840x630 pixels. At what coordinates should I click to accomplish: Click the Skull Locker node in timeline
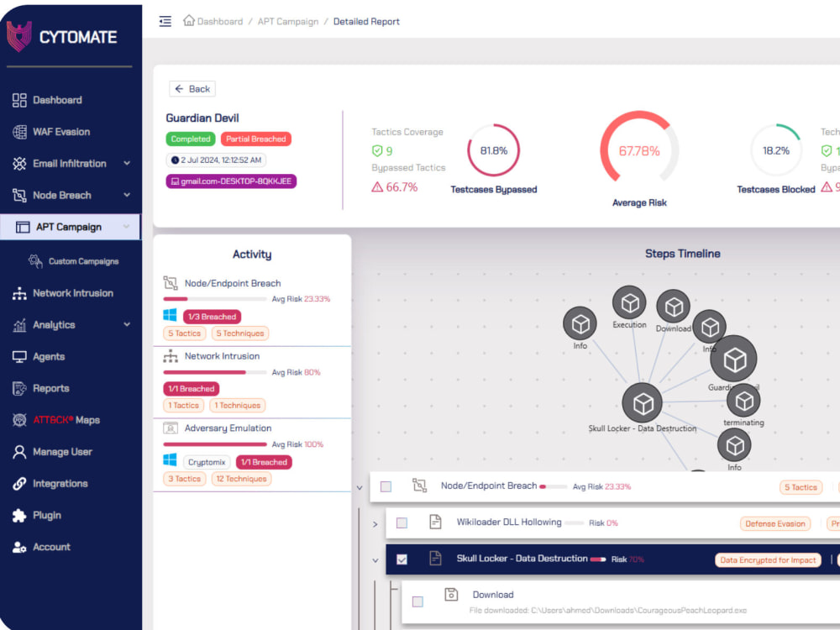point(643,403)
